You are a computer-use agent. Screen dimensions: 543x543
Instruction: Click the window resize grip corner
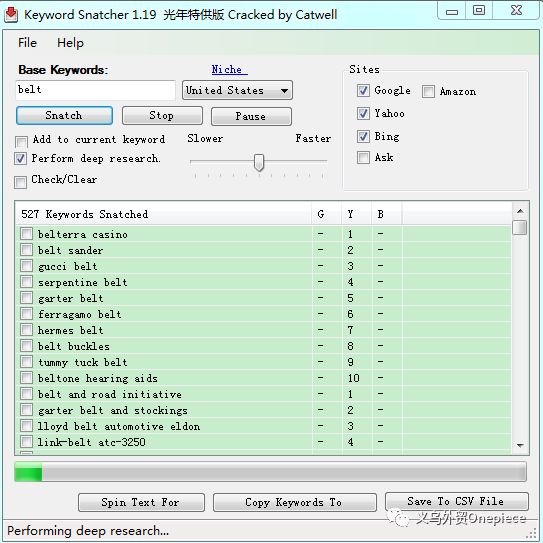coord(532,534)
